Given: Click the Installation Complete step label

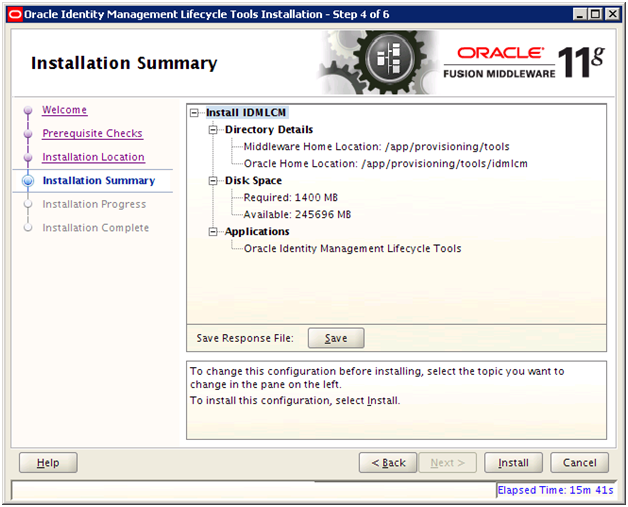Looking at the screenshot, I should pyautogui.click(x=96, y=228).
